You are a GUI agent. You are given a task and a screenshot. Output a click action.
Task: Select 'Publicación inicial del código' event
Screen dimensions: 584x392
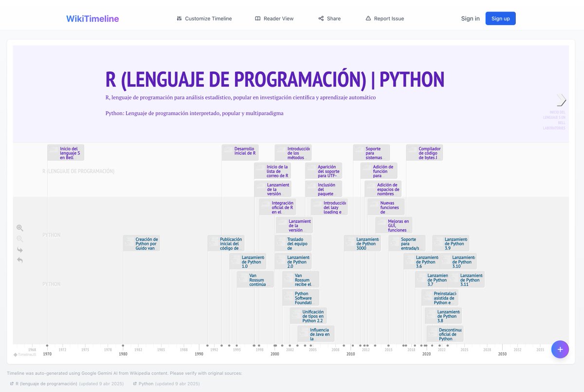tap(226, 243)
